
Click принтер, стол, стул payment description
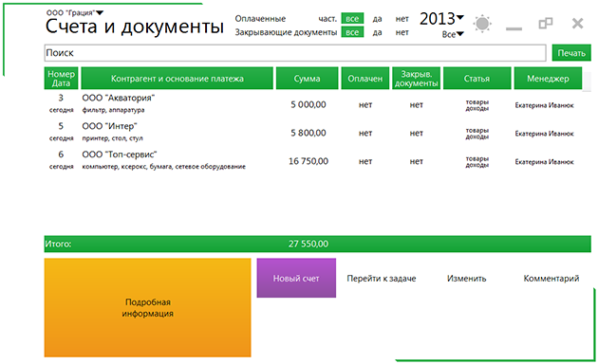tap(113, 138)
